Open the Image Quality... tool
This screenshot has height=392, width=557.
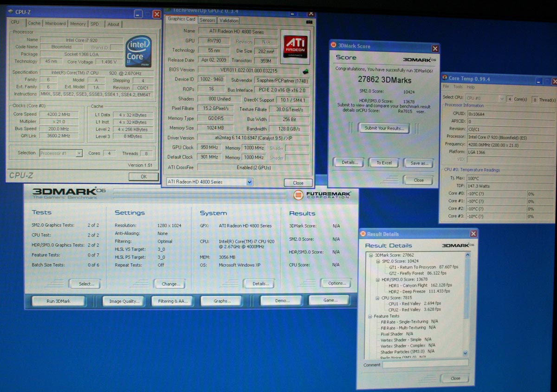pyautogui.click(x=124, y=301)
